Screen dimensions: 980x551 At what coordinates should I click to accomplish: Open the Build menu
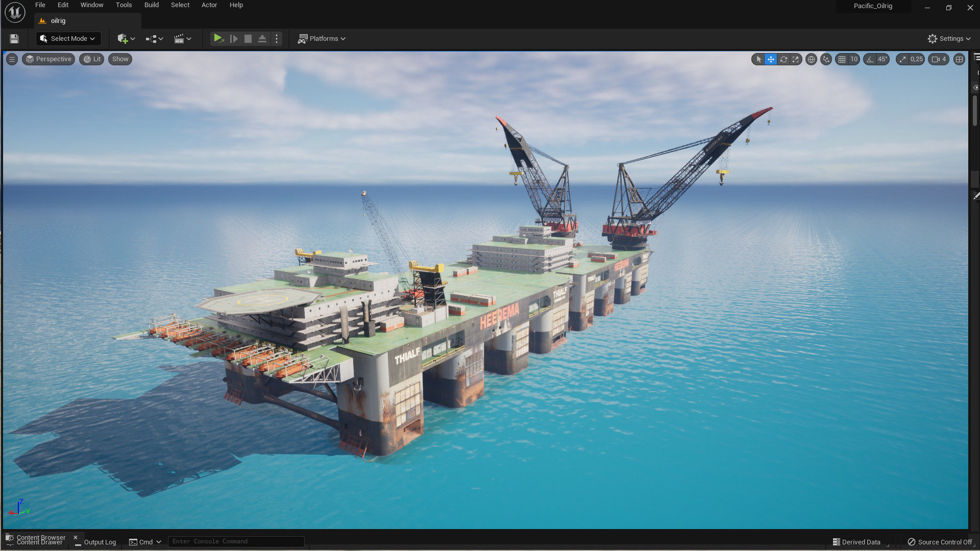coord(151,5)
